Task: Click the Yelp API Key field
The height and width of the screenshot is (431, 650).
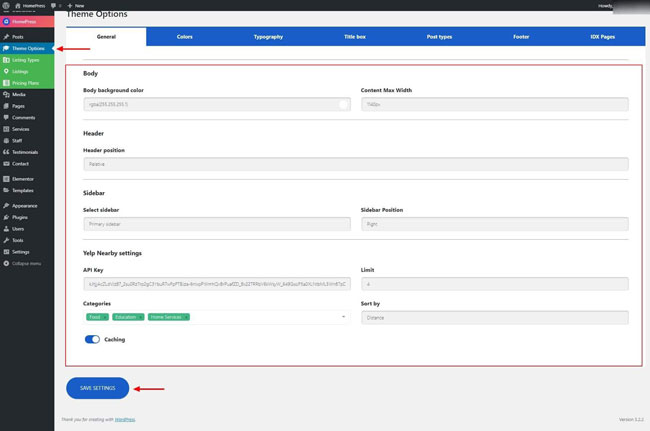Action: tap(217, 284)
